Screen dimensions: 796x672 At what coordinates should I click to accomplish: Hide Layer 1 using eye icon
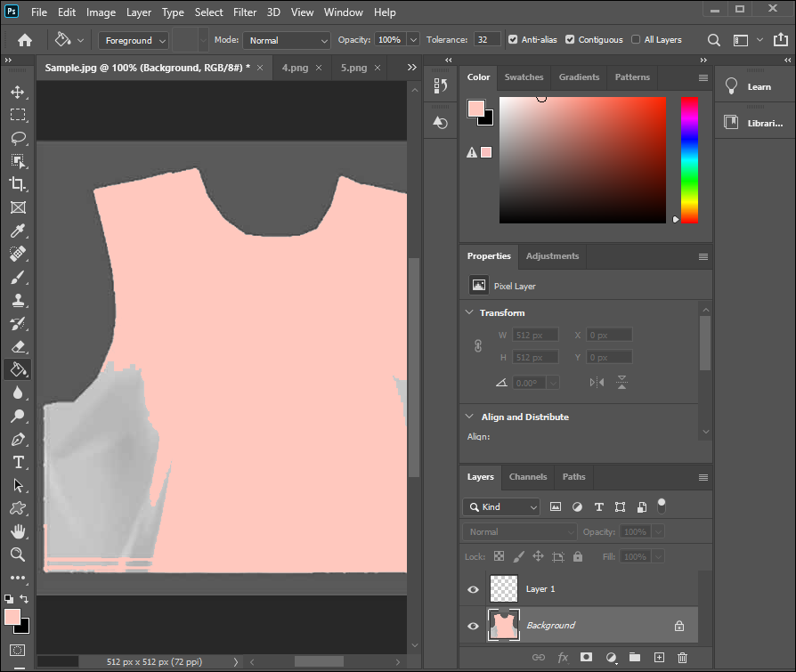(x=473, y=589)
